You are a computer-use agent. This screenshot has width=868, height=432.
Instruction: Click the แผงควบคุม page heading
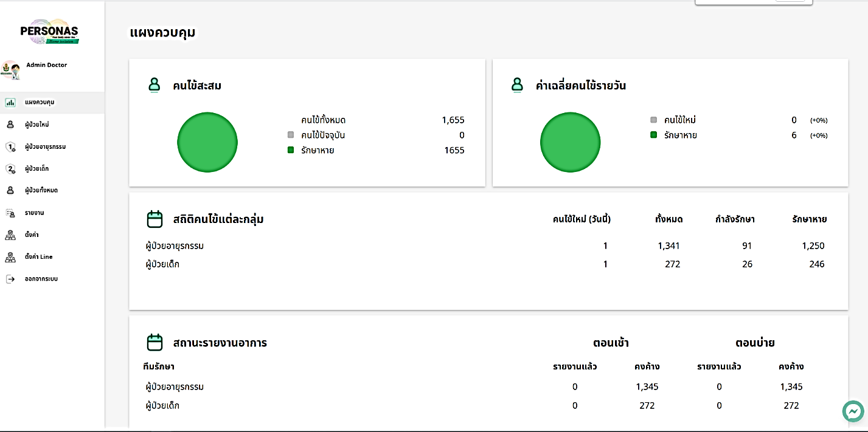tap(163, 32)
